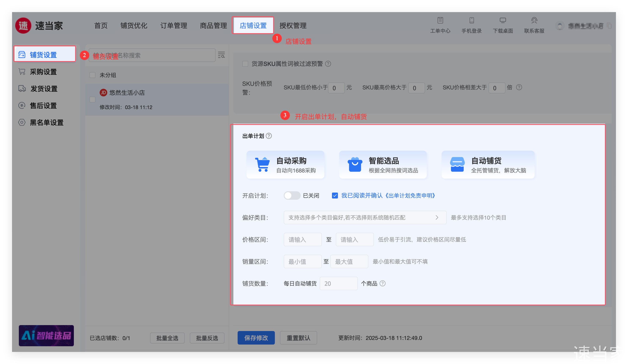628x364 pixels.
Task: Expand the 偏好类目 category selector
Action: pos(365,218)
